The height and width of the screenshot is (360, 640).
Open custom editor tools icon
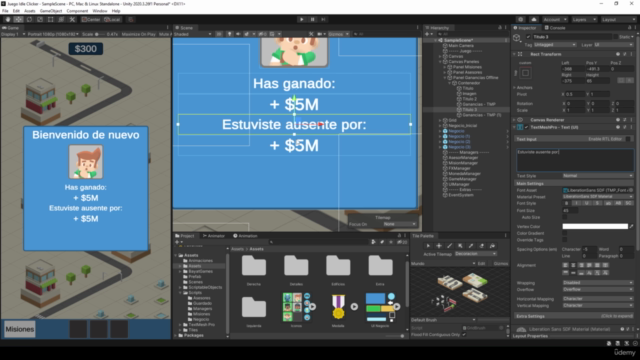(72, 19)
